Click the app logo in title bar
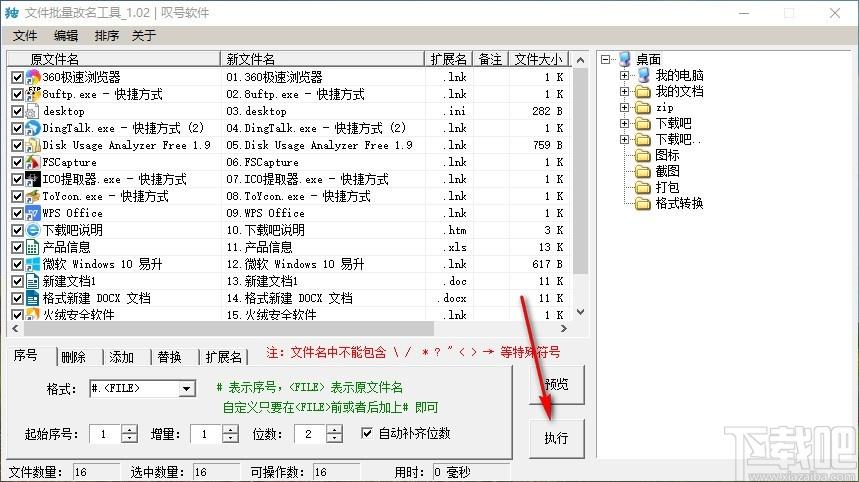This screenshot has height=482, width=859. click(12, 13)
